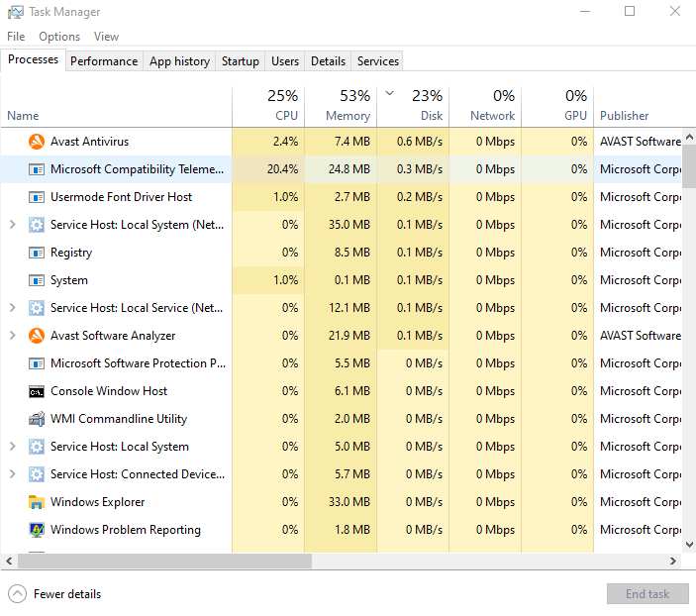The height and width of the screenshot is (616, 696).
Task: Switch to the Details tab
Action: (x=328, y=61)
